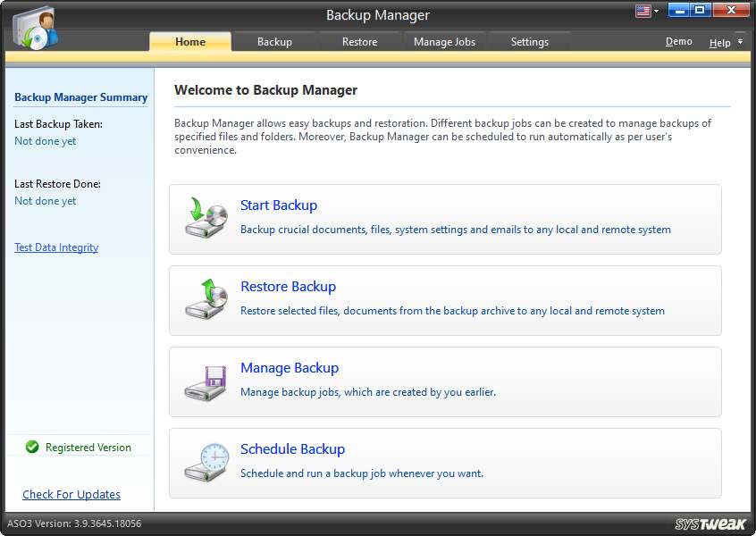Open the Help menu
Viewport: 756px width, 536px height.
[x=720, y=43]
